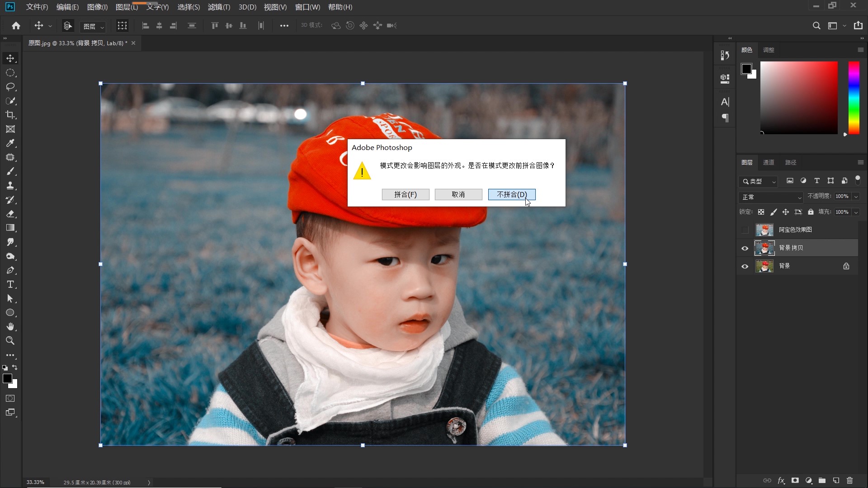Click the 拼合(F) button
Screen dimensions: 868x488
pyautogui.click(x=406, y=194)
